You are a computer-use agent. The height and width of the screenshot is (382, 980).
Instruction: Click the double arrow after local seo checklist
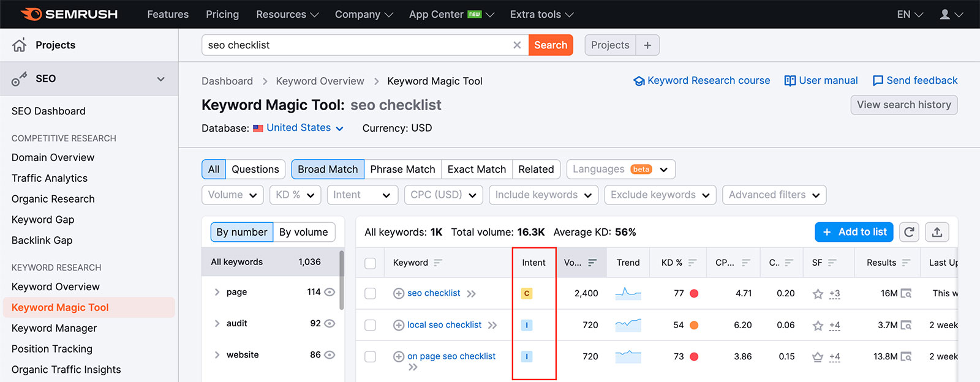pos(492,325)
